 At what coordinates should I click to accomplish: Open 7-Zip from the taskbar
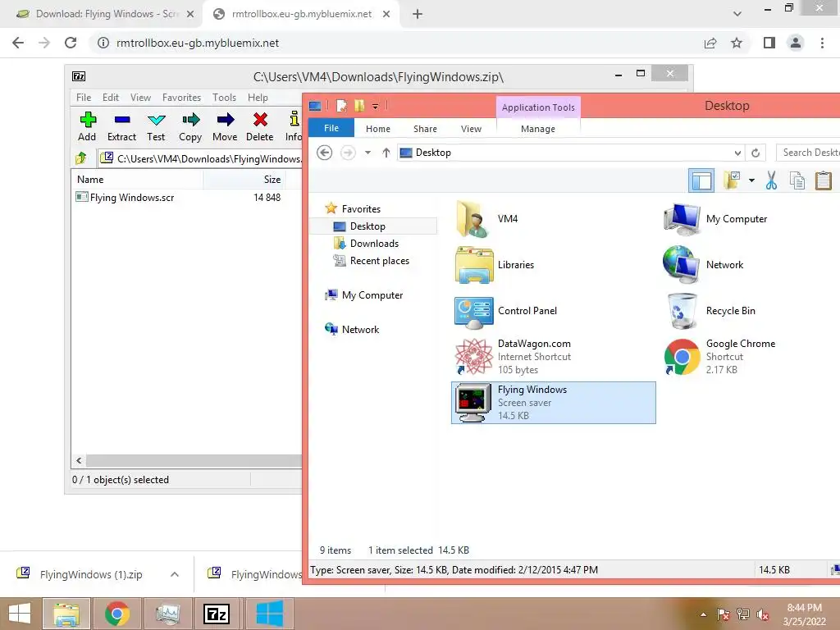pos(217,614)
